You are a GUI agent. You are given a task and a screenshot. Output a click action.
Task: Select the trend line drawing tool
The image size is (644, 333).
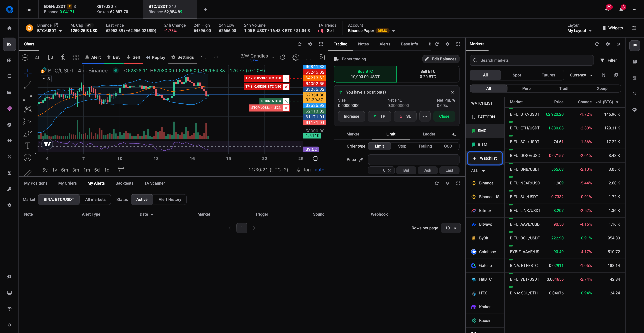(x=28, y=85)
